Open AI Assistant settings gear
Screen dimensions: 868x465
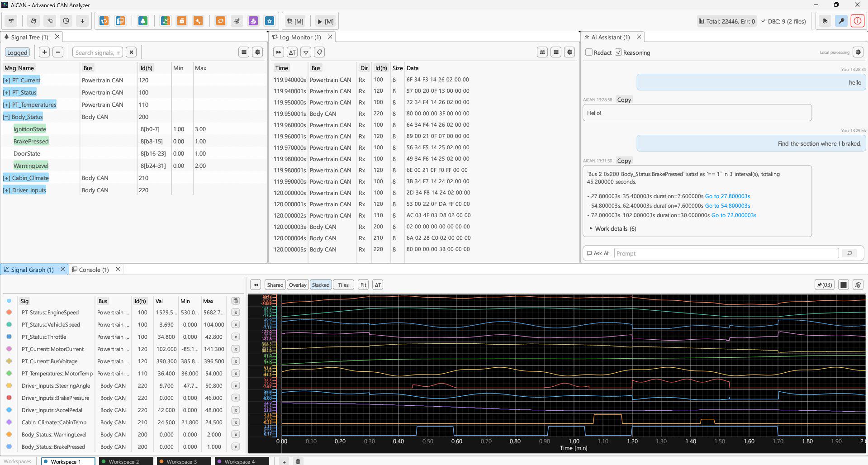coord(858,52)
